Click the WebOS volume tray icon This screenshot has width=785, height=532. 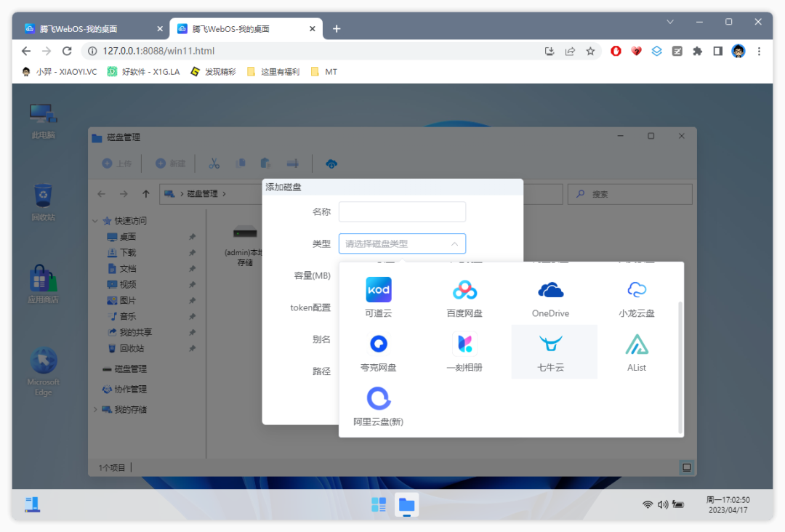(x=663, y=504)
